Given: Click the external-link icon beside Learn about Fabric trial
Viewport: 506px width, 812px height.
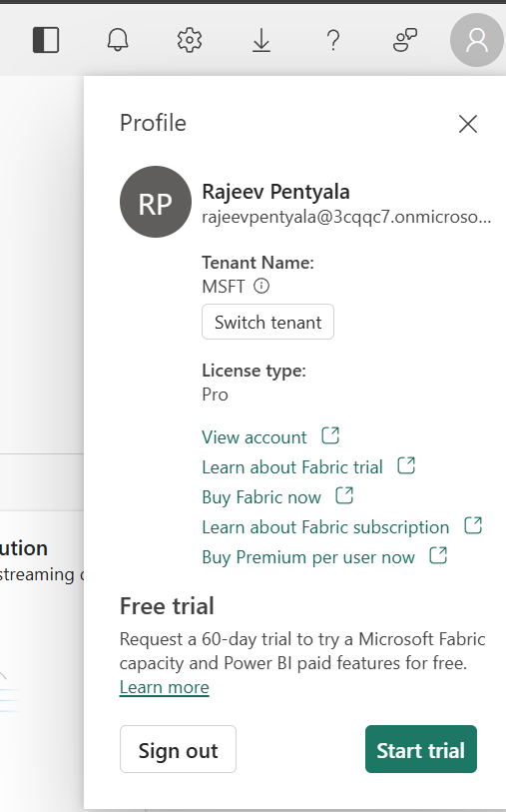Looking at the screenshot, I should click(x=406, y=465).
